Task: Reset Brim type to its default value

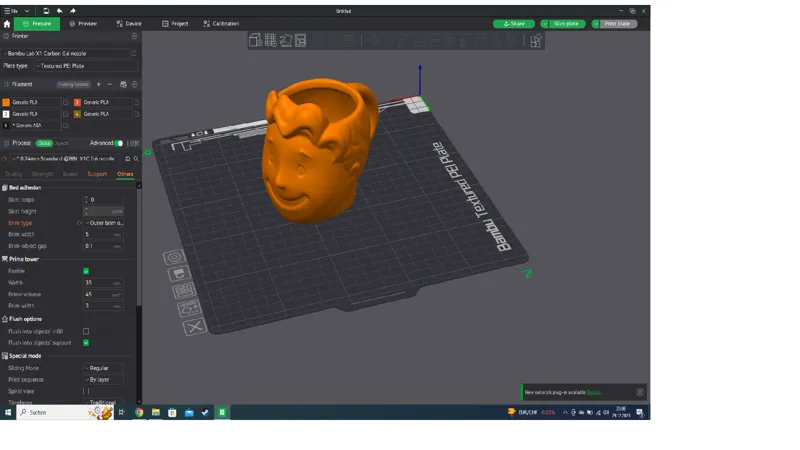Action: [x=80, y=223]
